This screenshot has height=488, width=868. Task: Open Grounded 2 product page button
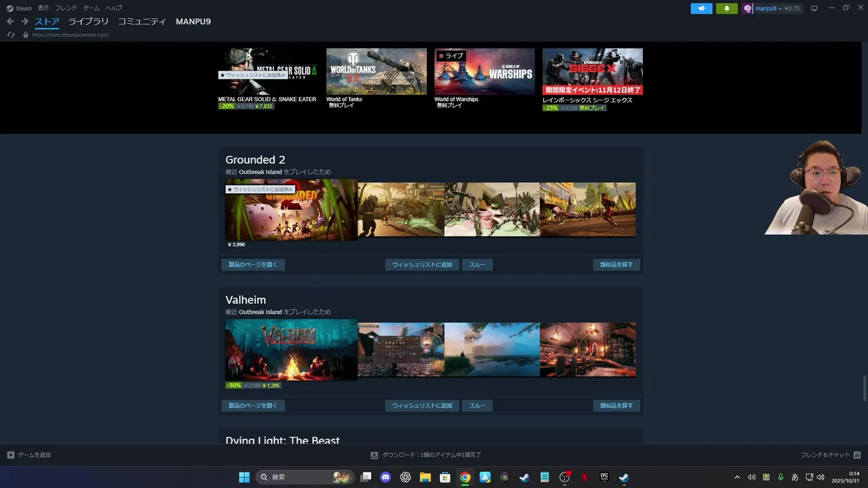coord(253,264)
